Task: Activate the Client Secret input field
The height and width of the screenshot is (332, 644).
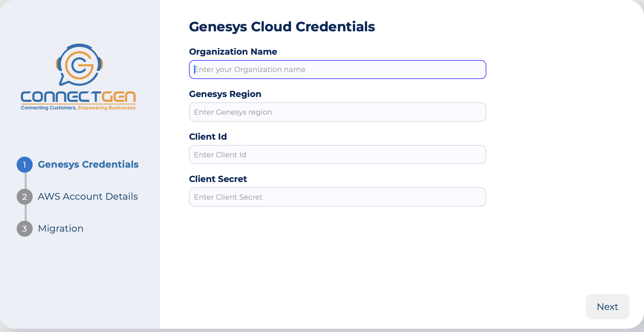Action: (x=338, y=197)
